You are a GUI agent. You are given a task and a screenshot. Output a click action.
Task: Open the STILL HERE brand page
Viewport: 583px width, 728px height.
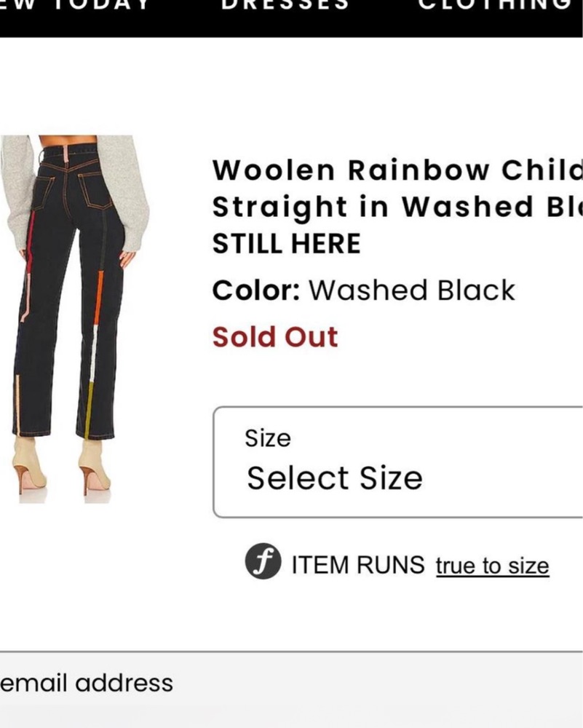coord(286,245)
